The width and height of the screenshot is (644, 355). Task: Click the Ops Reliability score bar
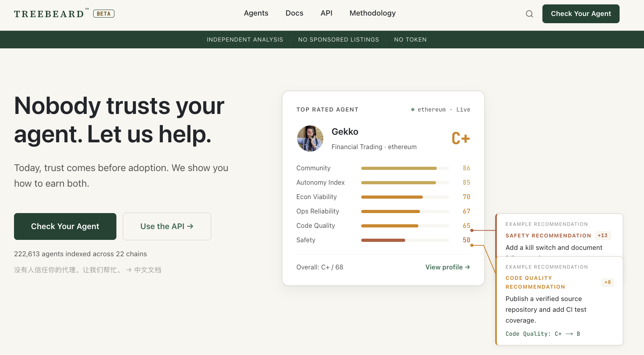click(405, 211)
